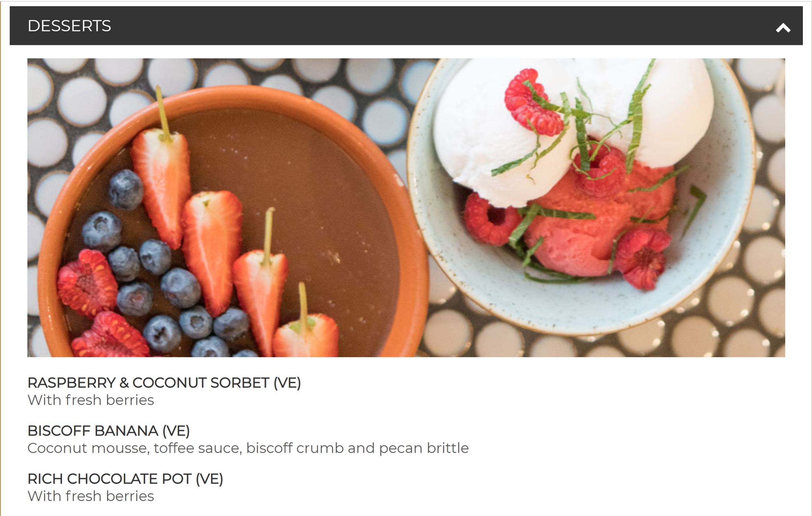Click "With fresh berries" under sorbet
This screenshot has width=812, height=516.
pos(91,400)
